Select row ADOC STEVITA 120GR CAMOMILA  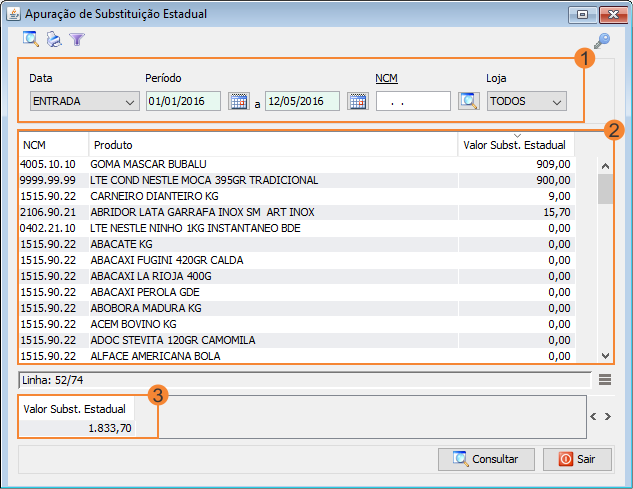point(297,340)
